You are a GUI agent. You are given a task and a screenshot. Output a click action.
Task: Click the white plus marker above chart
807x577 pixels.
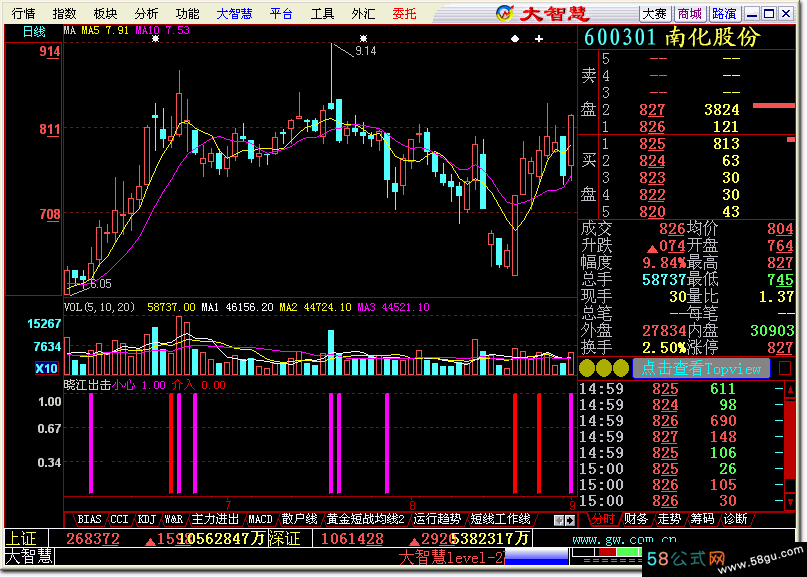[539, 39]
